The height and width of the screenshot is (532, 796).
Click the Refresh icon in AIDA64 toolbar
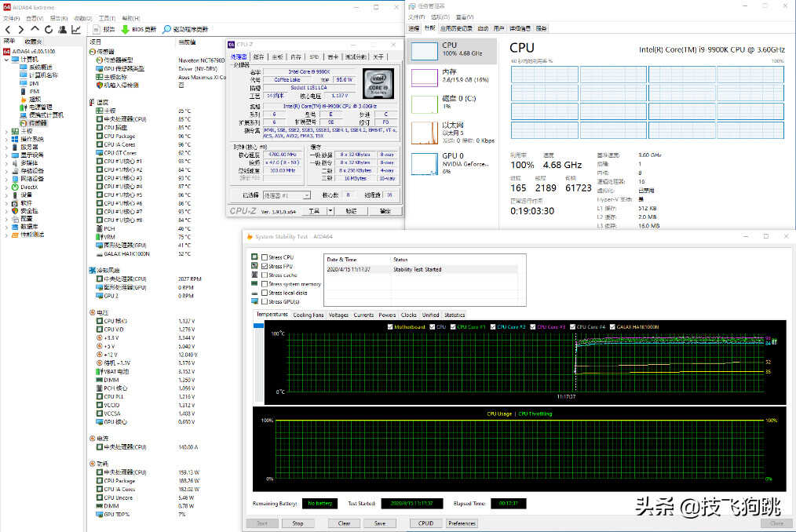[48, 30]
